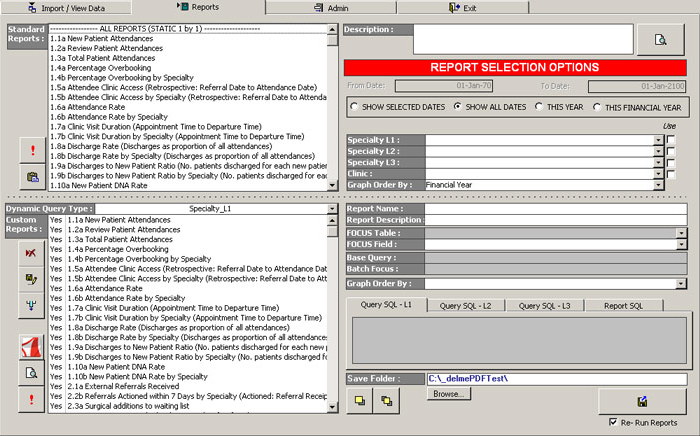This screenshot has height=436, width=700.
Task: Tick the Use checkbox for Clinic
Action: [x=671, y=174]
